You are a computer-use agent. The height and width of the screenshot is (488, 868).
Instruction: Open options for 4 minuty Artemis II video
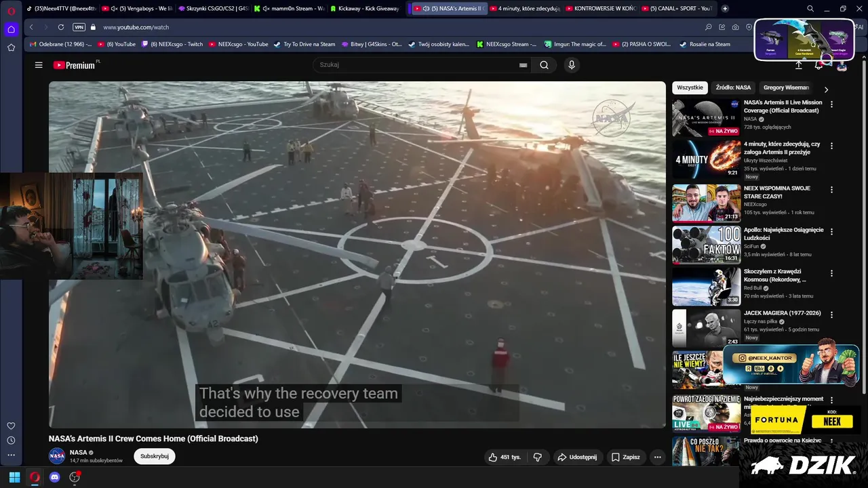tap(831, 146)
